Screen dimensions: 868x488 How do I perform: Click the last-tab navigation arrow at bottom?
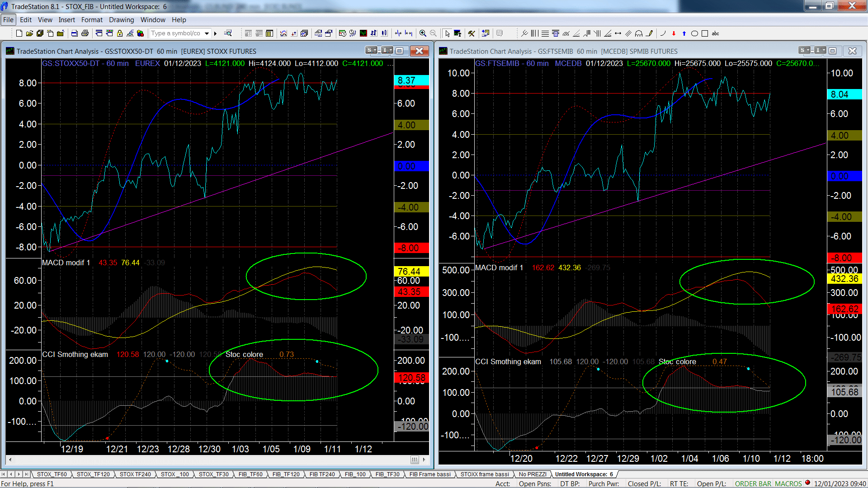(27, 474)
